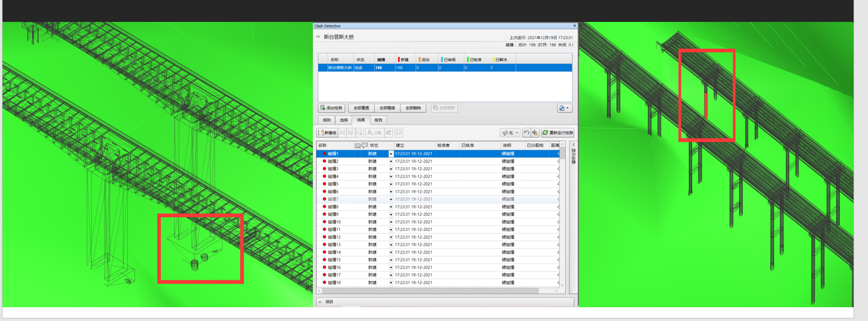Sort results by 建立 column header
This screenshot has width=868, height=321.
coord(414,145)
